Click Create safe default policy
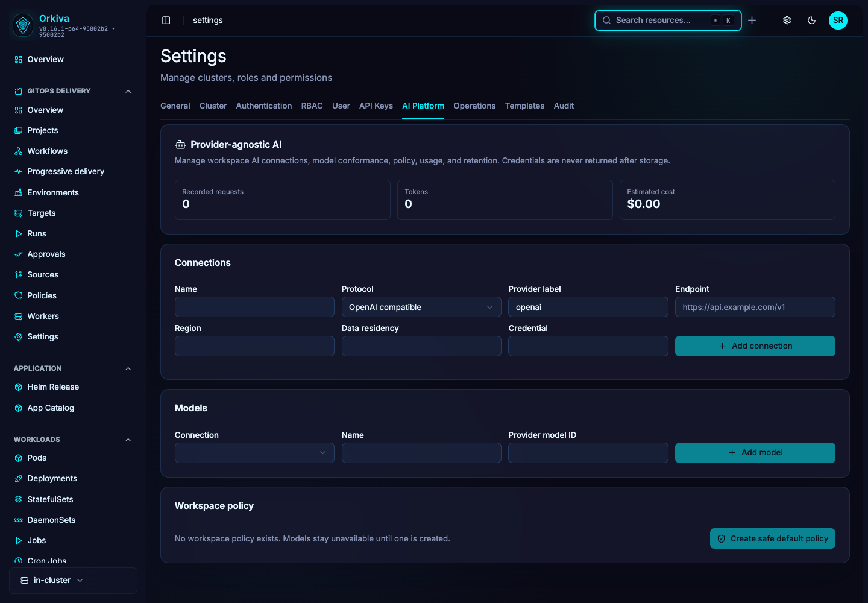 tap(773, 538)
